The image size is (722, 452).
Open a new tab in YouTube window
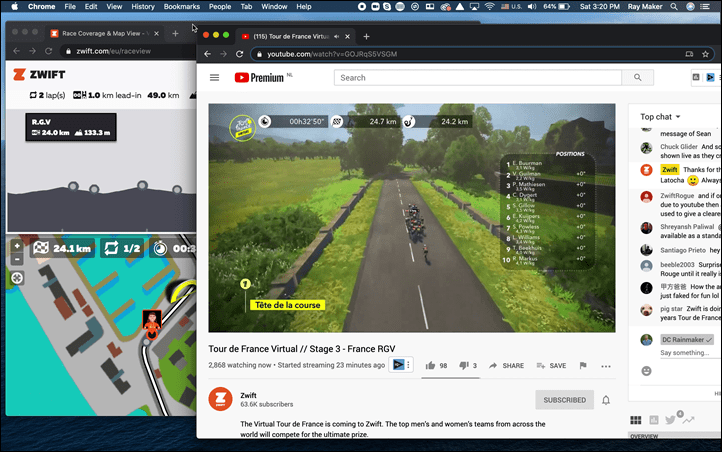366,36
